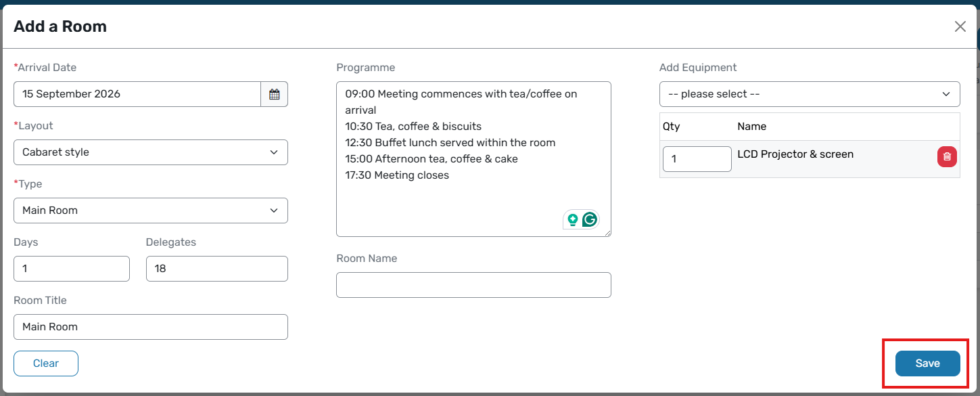This screenshot has height=396, width=980.
Task: Focus the Days input field
Action: [x=72, y=269]
